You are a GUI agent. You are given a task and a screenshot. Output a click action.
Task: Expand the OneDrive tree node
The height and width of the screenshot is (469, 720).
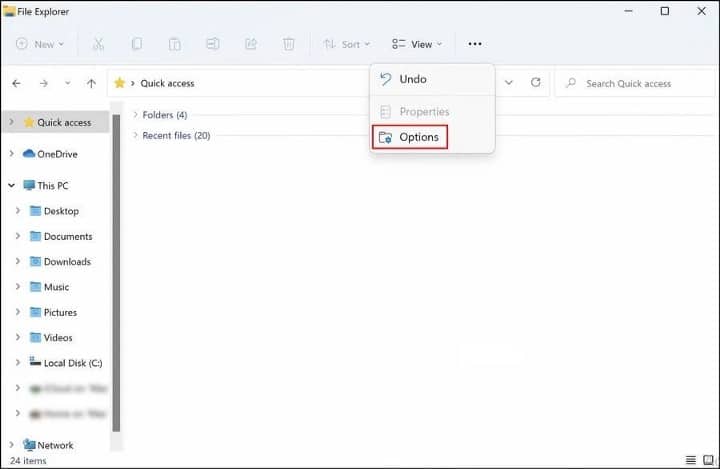[x=11, y=153]
